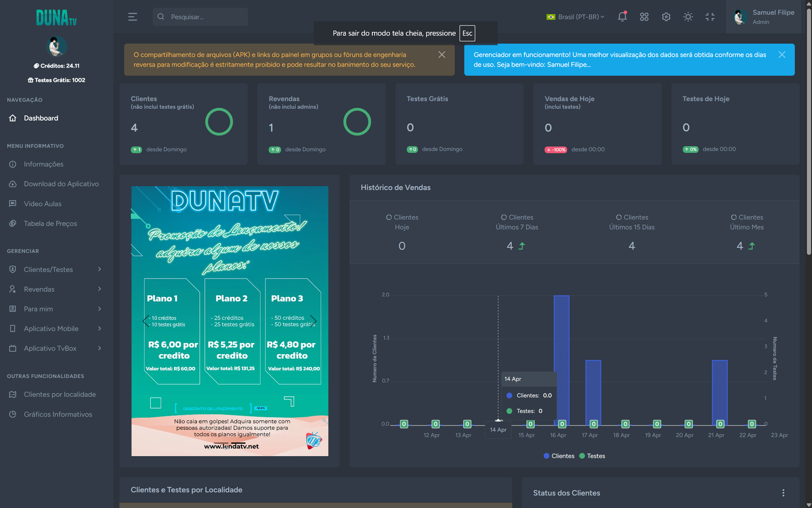Screen dimensions: 812x508
Task: Click the Informações info icon
Action: tap(13, 164)
